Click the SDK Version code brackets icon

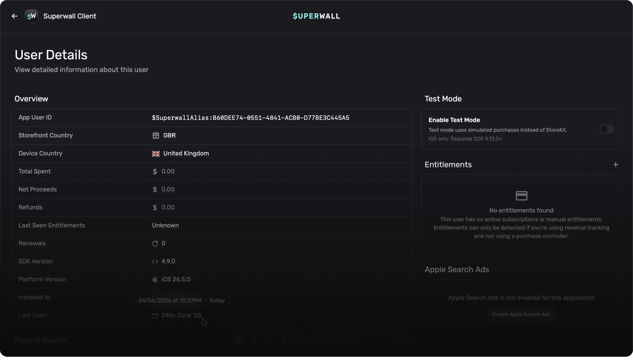point(155,262)
